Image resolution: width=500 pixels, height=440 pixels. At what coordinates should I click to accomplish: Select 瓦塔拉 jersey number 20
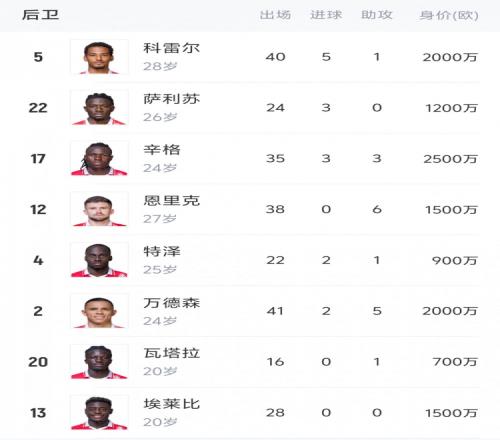(x=38, y=362)
